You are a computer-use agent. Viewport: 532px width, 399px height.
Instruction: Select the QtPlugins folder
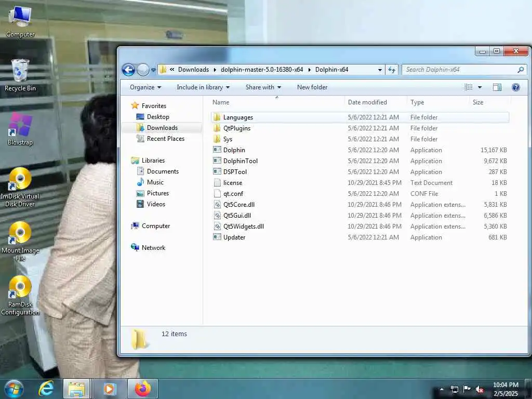(x=360, y=128)
